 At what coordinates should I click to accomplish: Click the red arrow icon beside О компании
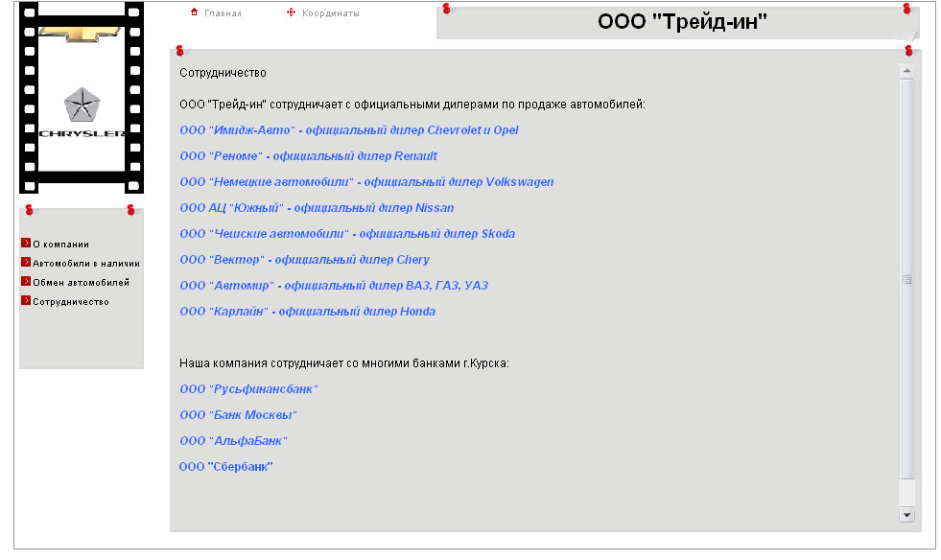(26, 244)
